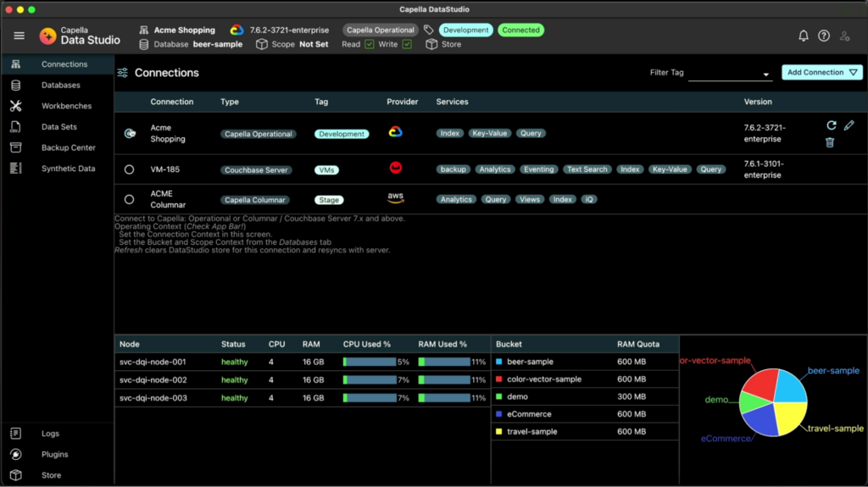Click the Workbenches tools icon

click(x=15, y=106)
